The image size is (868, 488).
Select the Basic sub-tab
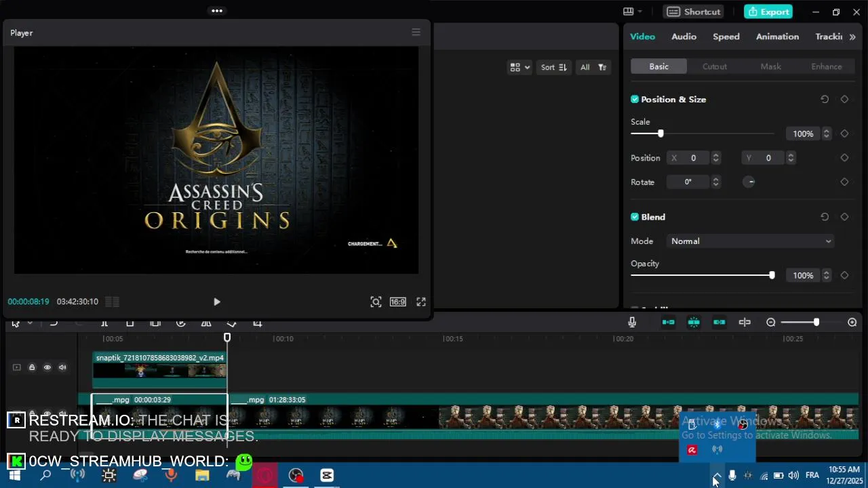[x=658, y=66]
